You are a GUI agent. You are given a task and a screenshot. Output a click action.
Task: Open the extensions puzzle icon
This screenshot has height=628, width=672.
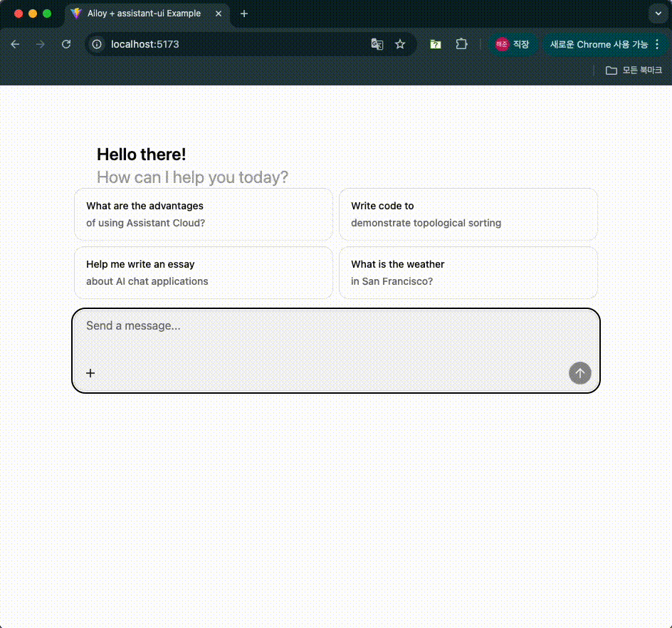coord(461,44)
